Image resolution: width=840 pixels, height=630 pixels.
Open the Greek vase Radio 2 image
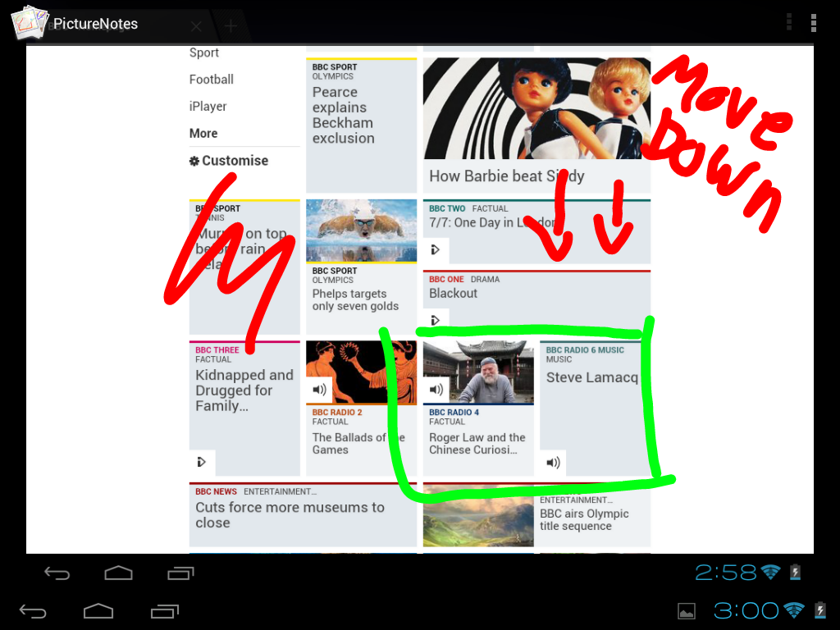tap(362, 372)
